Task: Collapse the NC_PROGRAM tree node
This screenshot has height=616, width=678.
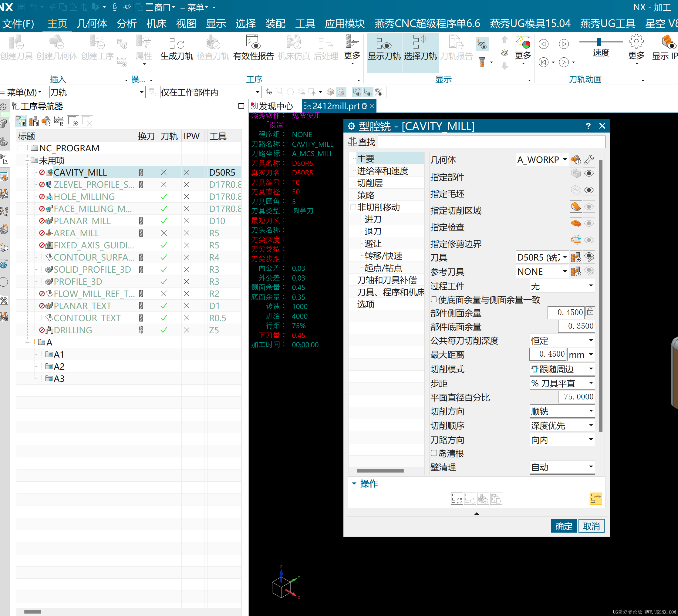Action: (x=20, y=148)
